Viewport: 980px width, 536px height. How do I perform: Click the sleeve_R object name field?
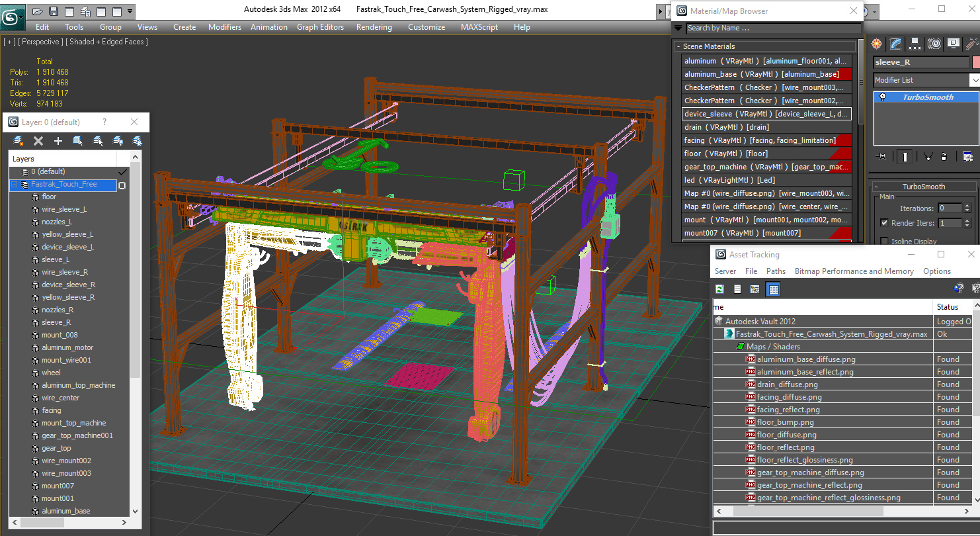click(920, 62)
